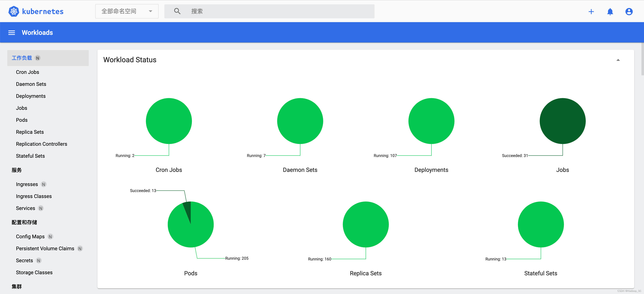
Task: Open Deployments in the sidebar
Action: pyautogui.click(x=31, y=96)
